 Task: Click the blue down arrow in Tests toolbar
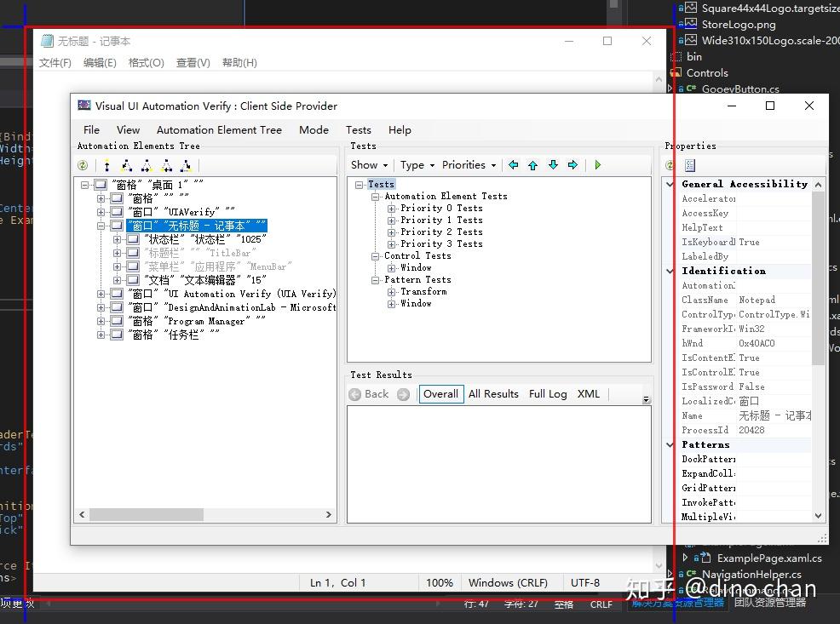pos(553,165)
